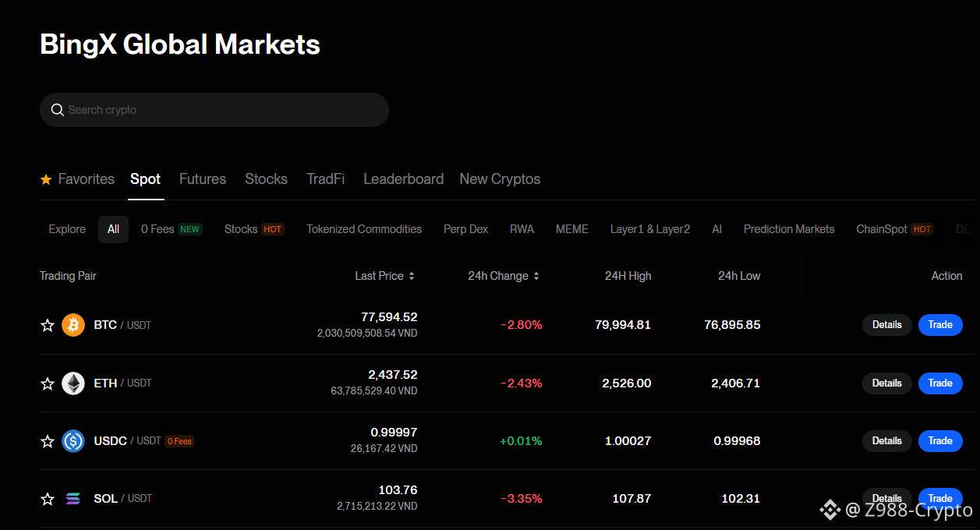
Task: Click USDC 24h change +0.01%
Action: (521, 441)
